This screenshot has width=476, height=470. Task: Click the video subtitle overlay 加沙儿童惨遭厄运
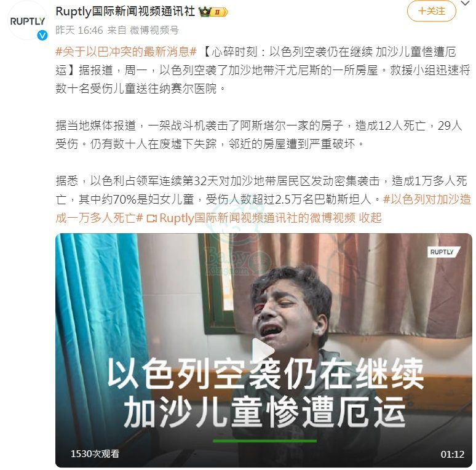(x=264, y=412)
